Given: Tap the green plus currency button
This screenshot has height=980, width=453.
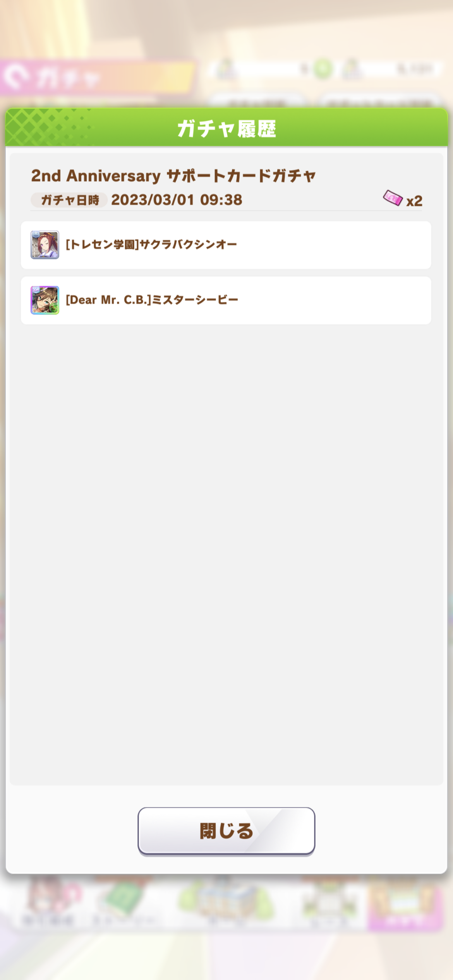Looking at the screenshot, I should (323, 69).
